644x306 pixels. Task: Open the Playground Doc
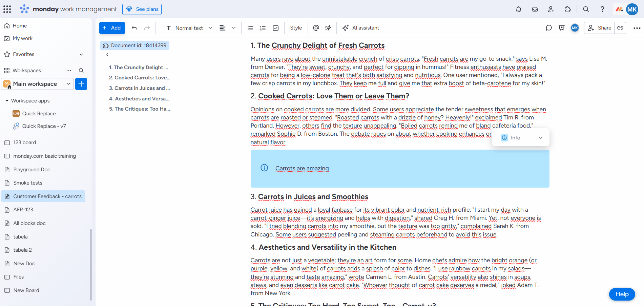[32, 170]
